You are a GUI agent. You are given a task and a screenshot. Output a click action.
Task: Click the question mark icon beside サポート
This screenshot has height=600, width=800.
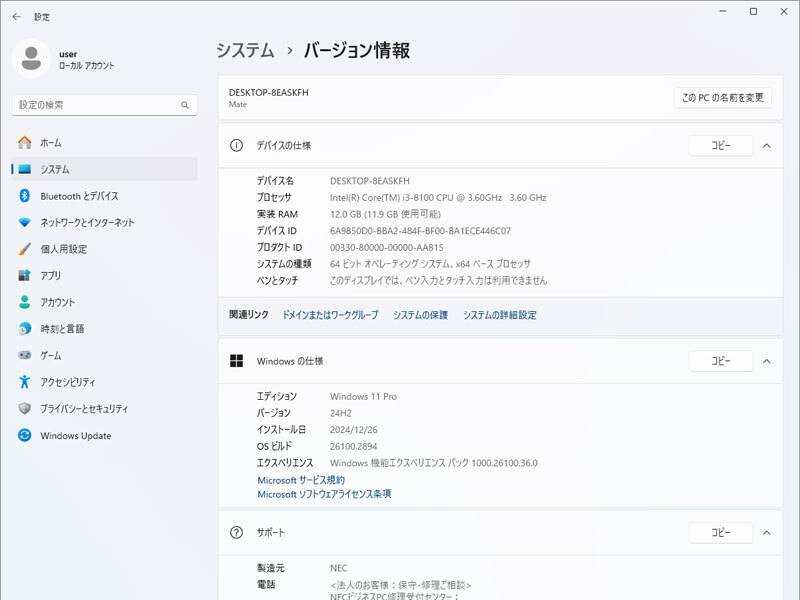point(236,532)
